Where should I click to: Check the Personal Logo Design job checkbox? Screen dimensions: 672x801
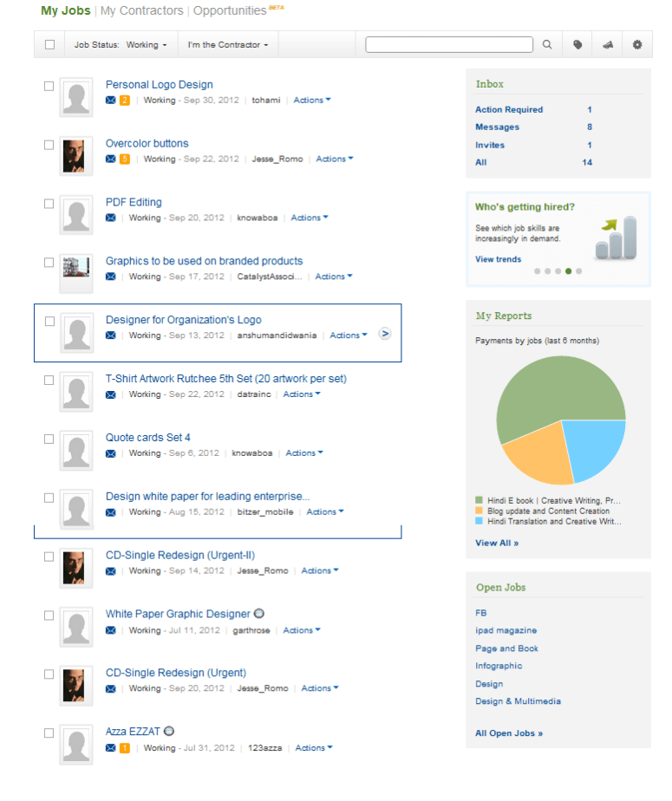pyautogui.click(x=49, y=86)
